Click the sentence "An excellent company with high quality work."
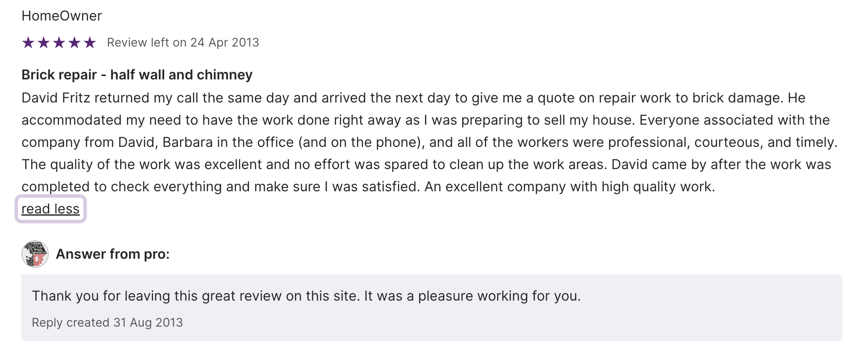Screen dimensions: 868x345 pos(570,187)
